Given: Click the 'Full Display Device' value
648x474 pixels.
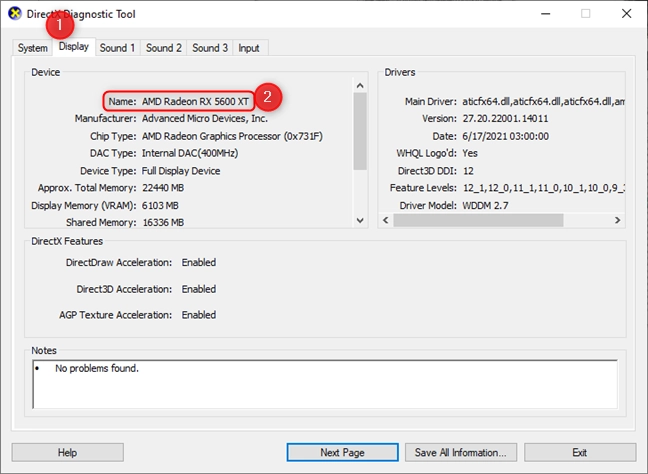Looking at the screenshot, I should 181,171.
